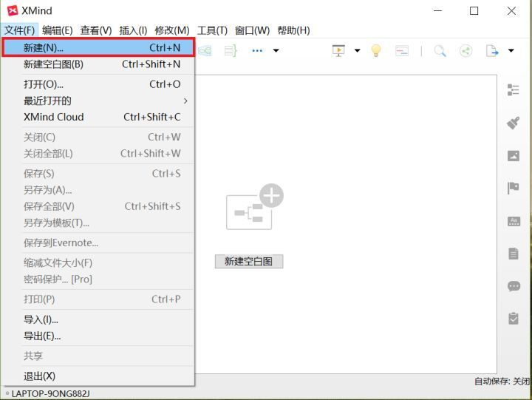Open the comments speech bubble panel

click(514, 286)
